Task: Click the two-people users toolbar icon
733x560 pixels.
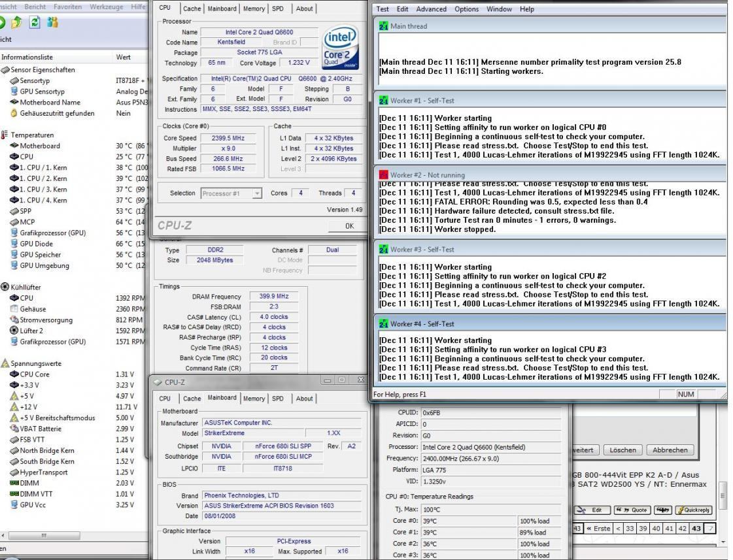Action: point(52,23)
